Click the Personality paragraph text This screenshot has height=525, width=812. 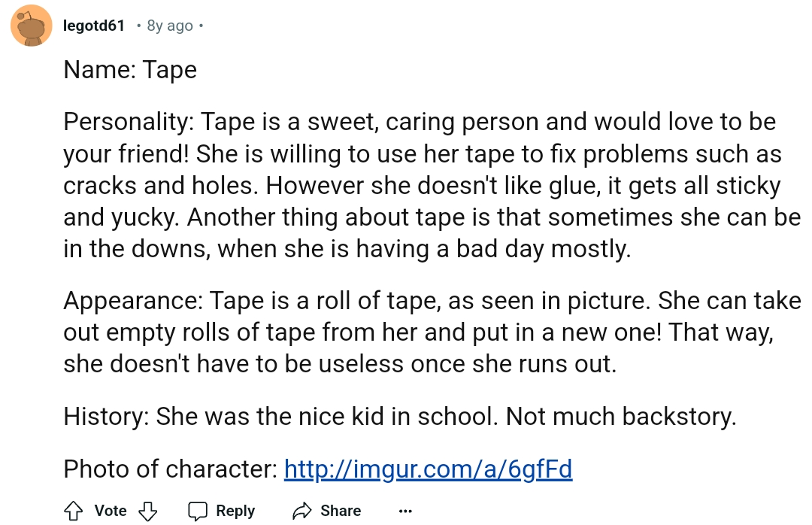(432, 185)
